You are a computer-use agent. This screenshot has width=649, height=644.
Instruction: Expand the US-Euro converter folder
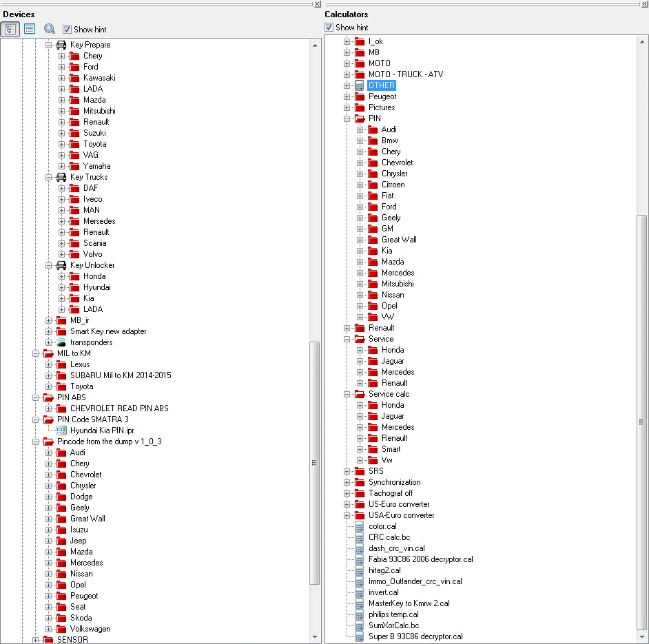[x=347, y=504]
